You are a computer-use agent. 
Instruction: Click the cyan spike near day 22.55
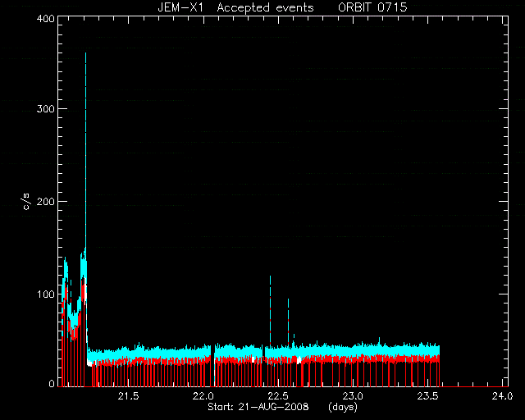(288, 322)
